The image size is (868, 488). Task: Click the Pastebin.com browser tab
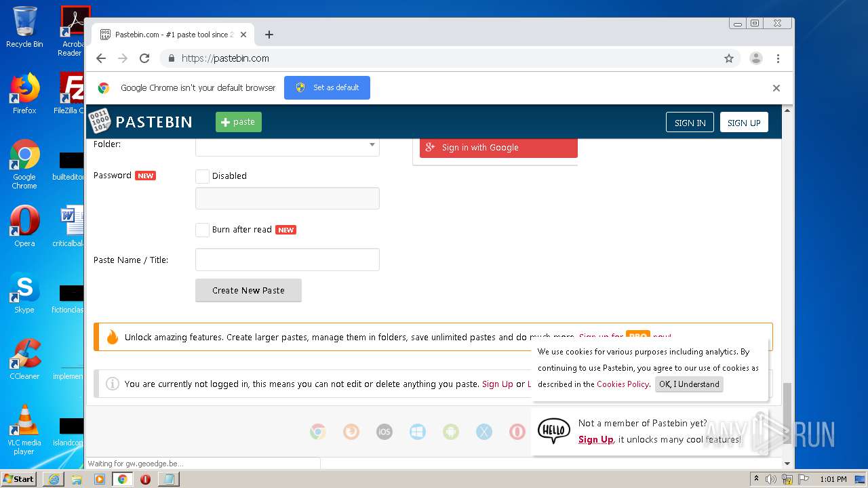point(174,35)
